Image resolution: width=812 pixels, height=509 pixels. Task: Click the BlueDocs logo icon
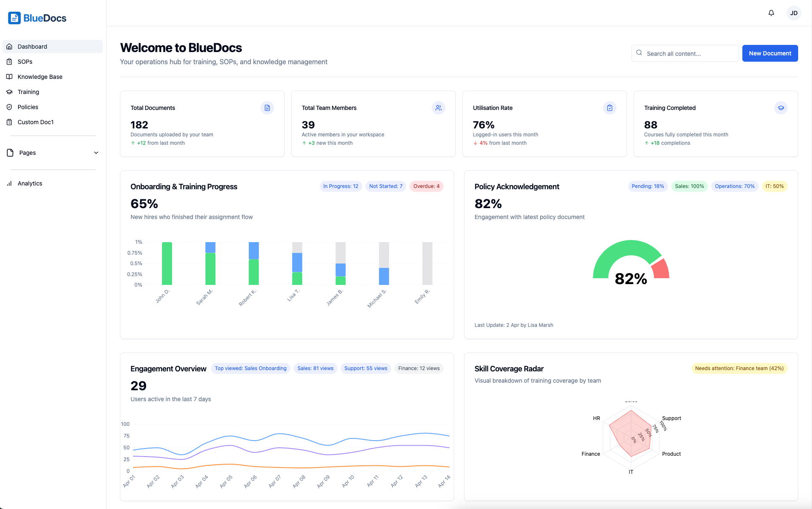14,18
